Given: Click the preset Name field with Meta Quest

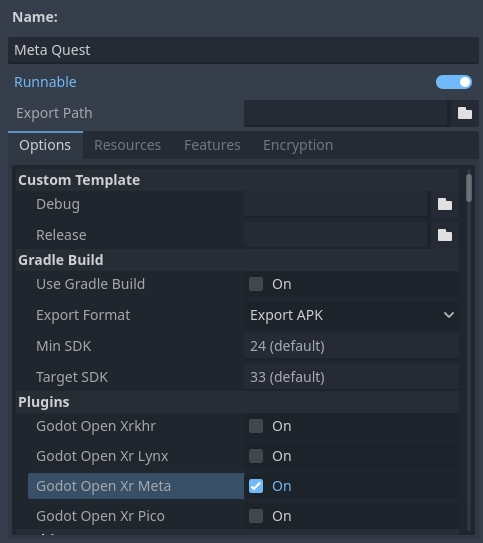Looking at the screenshot, I should click(243, 50).
